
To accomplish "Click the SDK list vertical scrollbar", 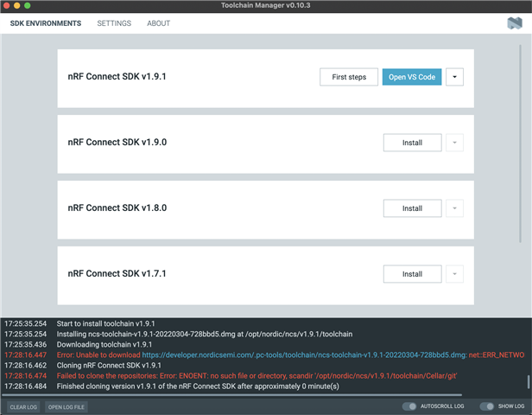I will [520, 144].
